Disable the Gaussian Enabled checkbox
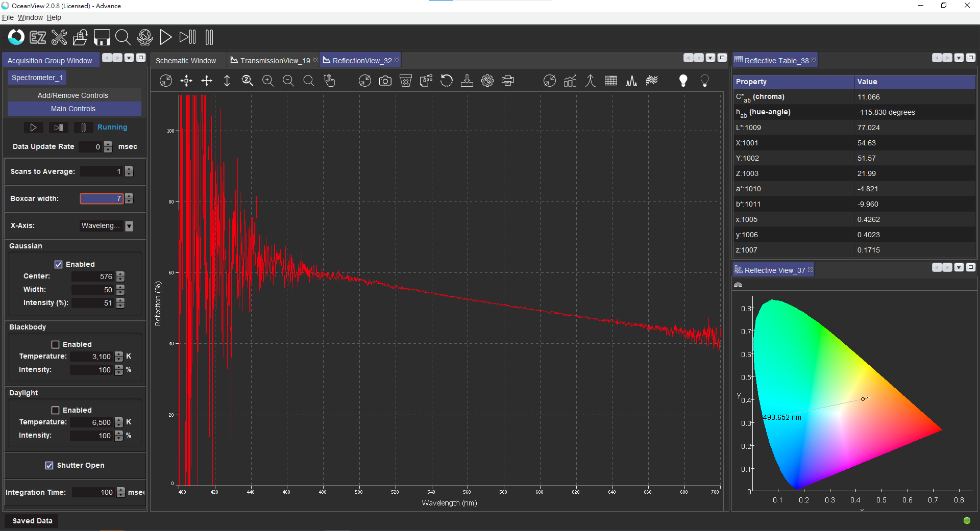 click(59, 264)
